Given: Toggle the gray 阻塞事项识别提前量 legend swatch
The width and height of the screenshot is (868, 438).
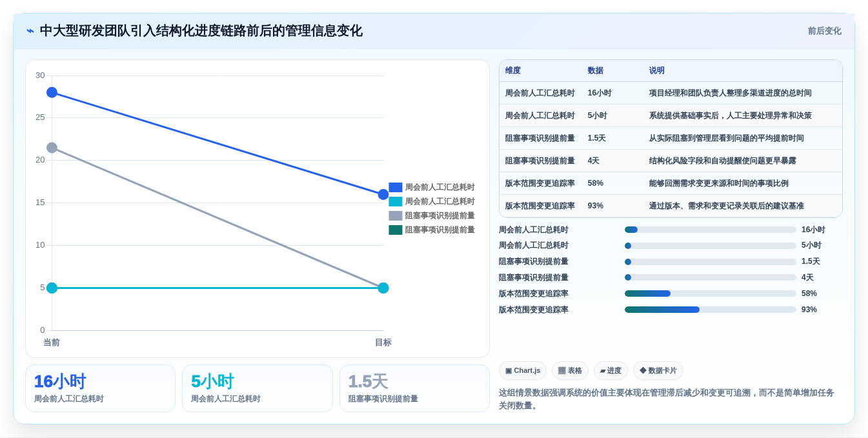Looking at the screenshot, I should (x=396, y=215).
